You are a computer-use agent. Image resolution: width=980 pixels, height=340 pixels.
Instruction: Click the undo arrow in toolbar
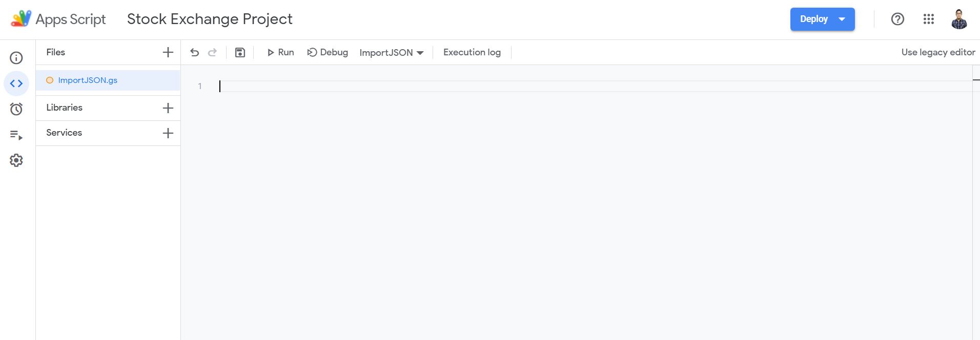pyautogui.click(x=194, y=52)
